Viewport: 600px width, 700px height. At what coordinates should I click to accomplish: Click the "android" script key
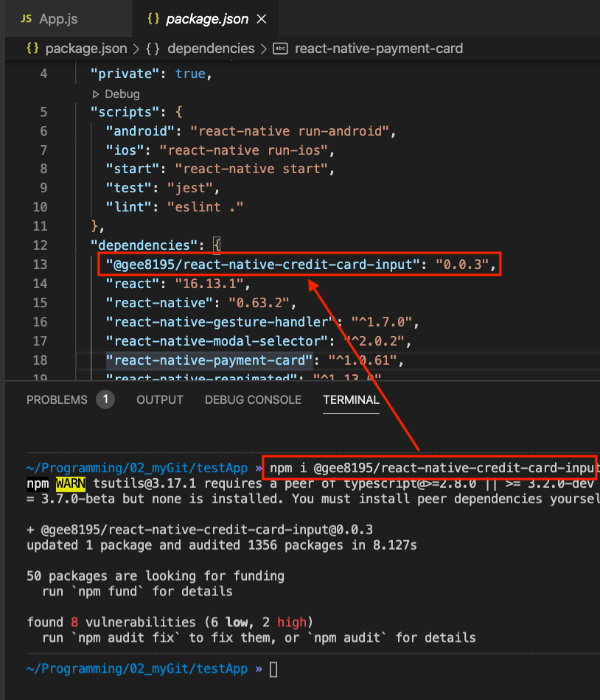pyautogui.click(x=140, y=131)
